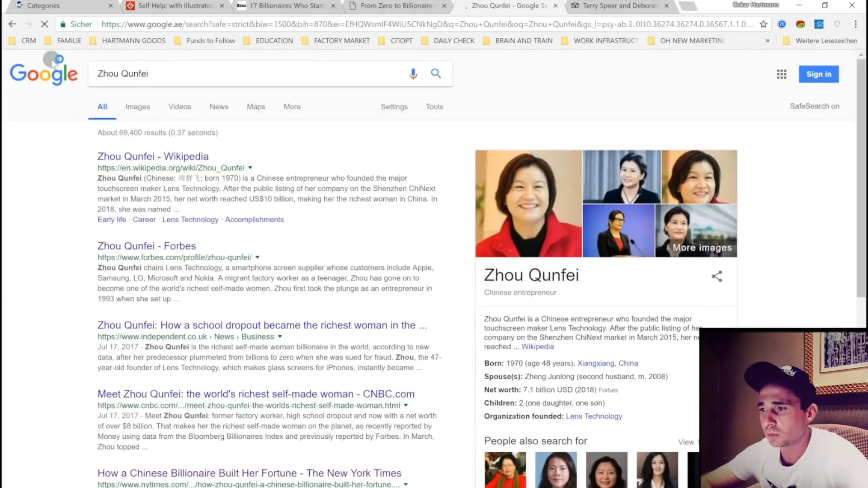Click the Wikipedia link in the knowledge panel

pyautogui.click(x=538, y=347)
